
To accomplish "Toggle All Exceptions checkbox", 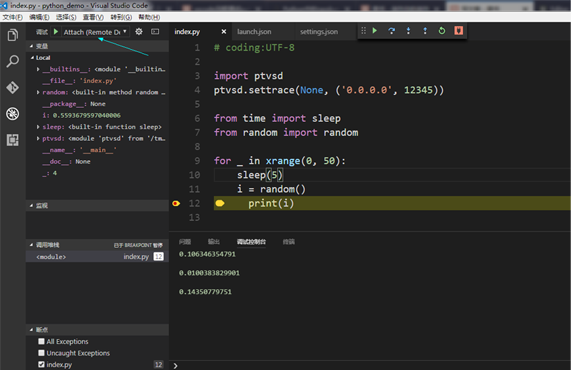I will 42,341.
